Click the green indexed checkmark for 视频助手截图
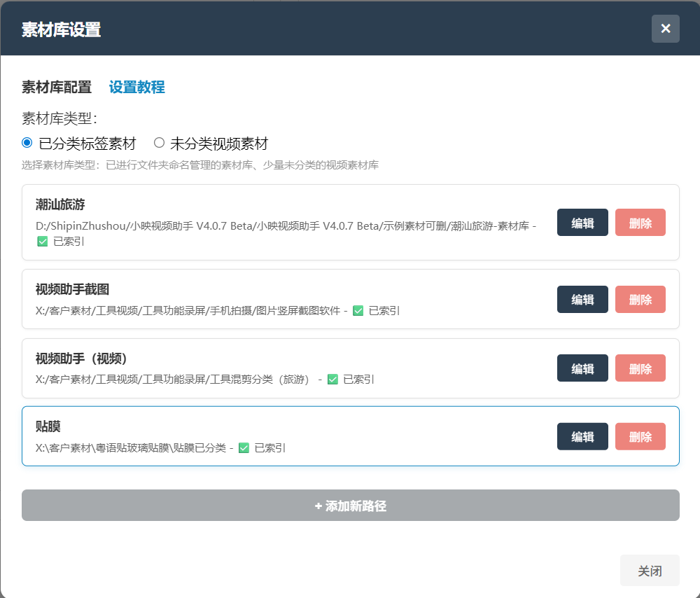 pos(358,311)
